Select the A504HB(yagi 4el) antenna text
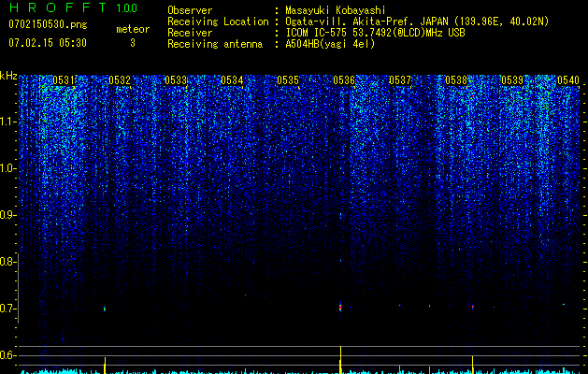The height and width of the screenshot is (374, 588). click(330, 44)
